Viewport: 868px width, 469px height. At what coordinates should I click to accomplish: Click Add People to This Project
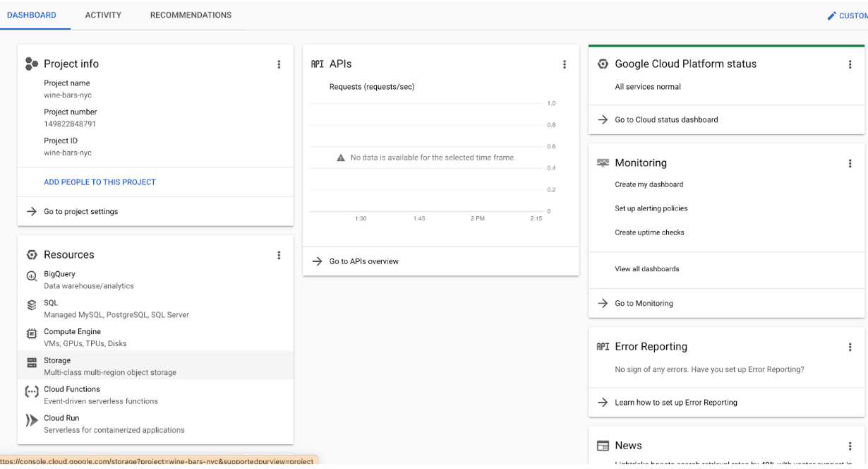click(100, 182)
